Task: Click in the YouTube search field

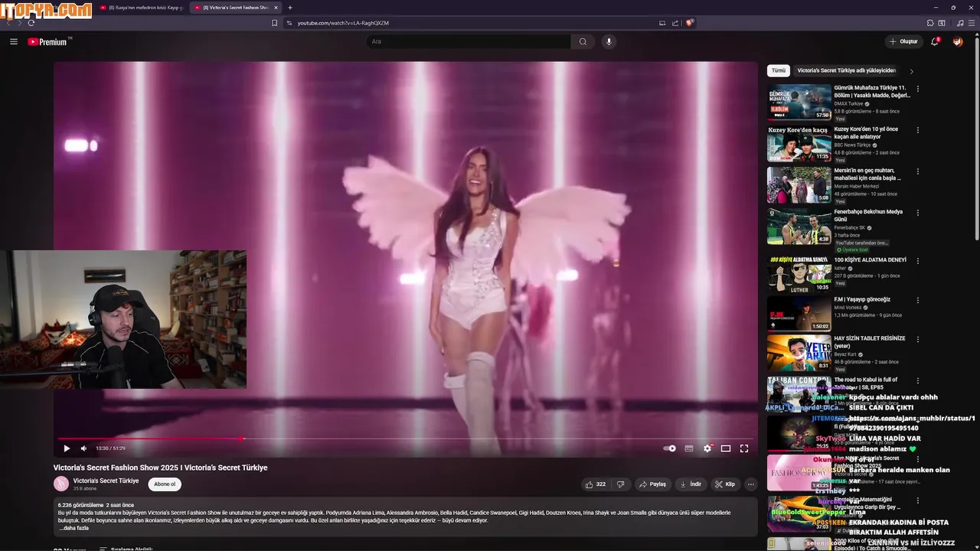Action: [x=468, y=42]
